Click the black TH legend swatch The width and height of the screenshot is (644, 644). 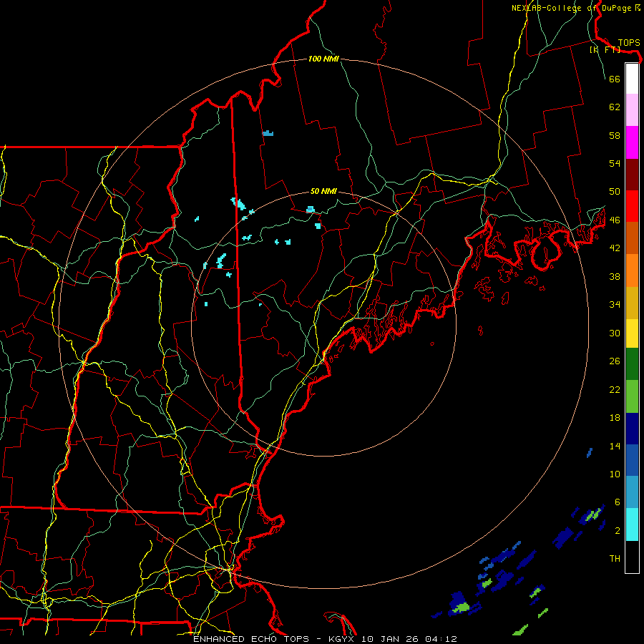coord(632,557)
